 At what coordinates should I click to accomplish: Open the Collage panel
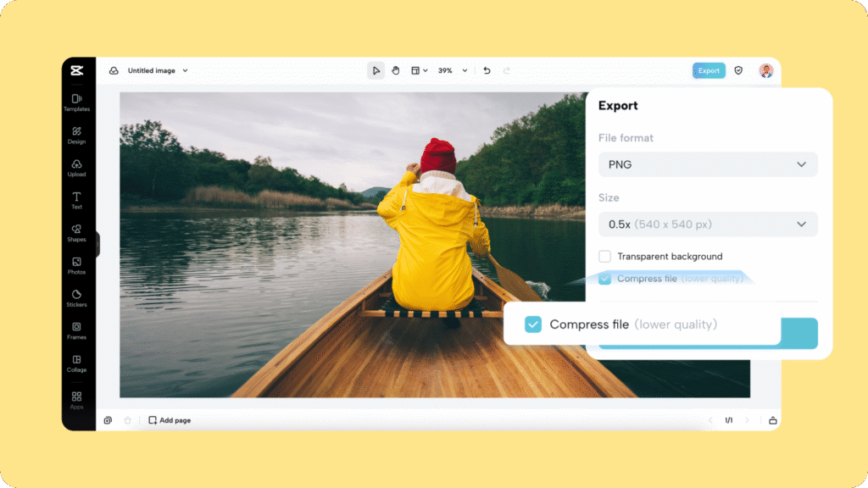point(76,363)
